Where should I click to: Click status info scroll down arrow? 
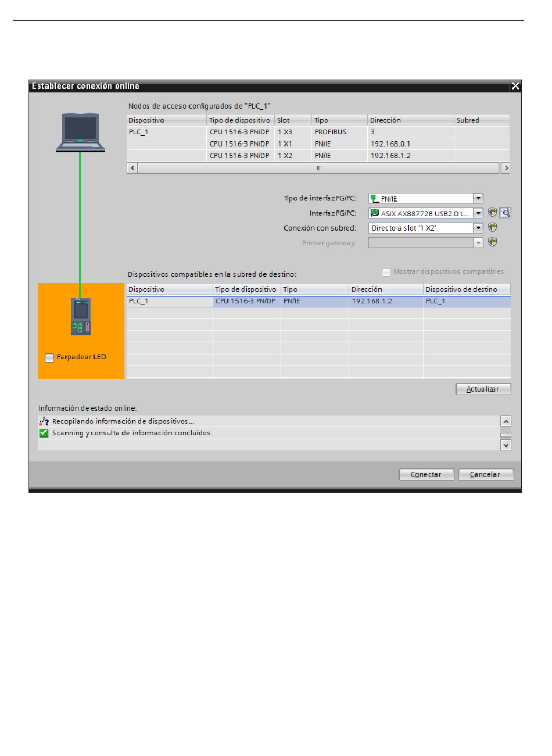tap(506, 445)
